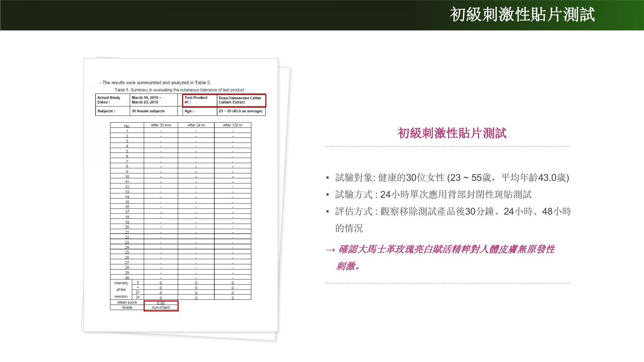Click the 'After 120 hr' column header
Image resolution: width=644 pixels, height=362 pixels.
click(x=232, y=125)
